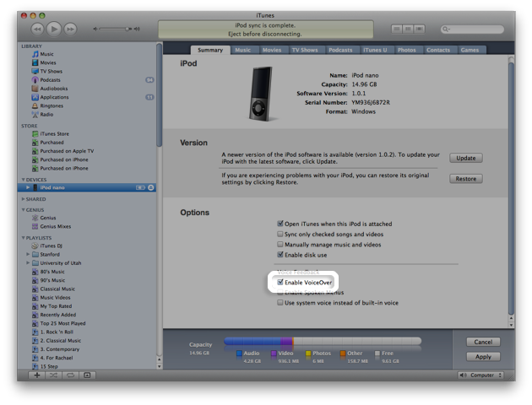Click the Audio capacity color swatch
The width and height of the screenshot is (532, 405).
pos(239,354)
